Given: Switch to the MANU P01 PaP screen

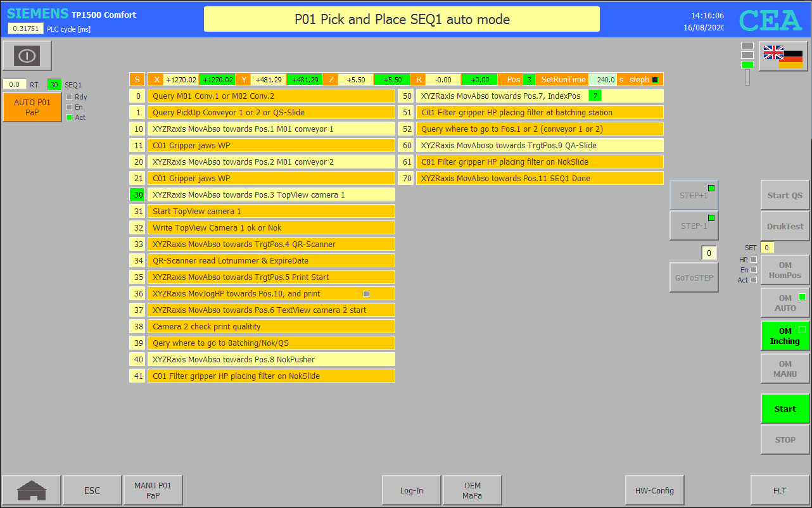Looking at the screenshot, I should click(153, 490).
